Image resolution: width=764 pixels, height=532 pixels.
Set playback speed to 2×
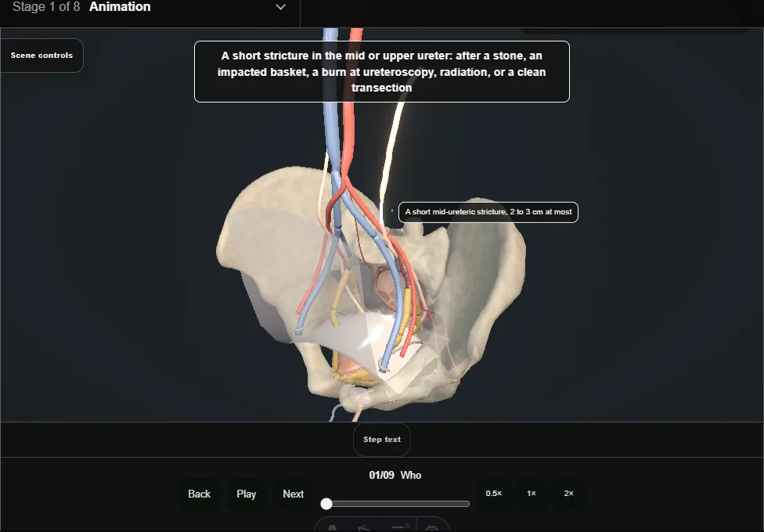[568, 494]
